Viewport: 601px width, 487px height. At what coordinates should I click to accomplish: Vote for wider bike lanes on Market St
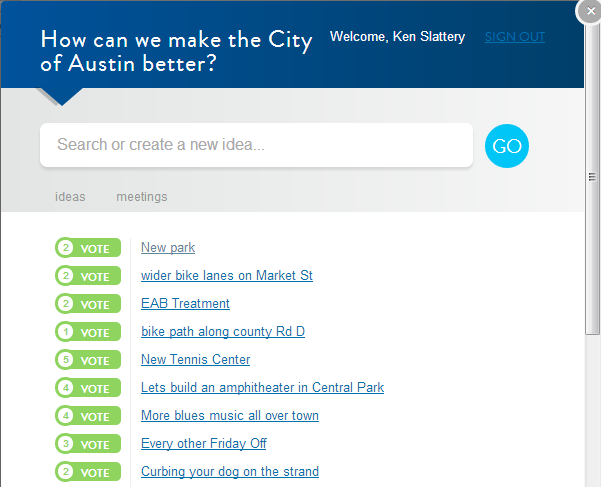88,276
